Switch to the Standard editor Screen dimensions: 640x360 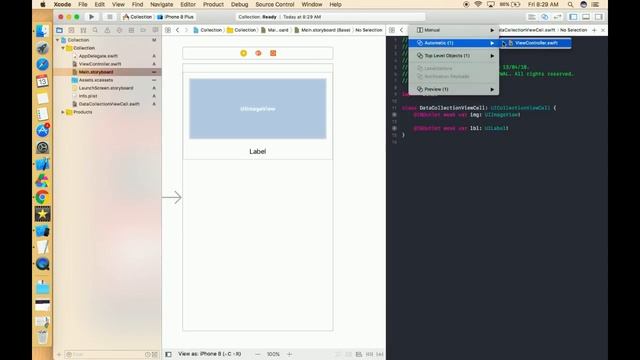[532, 17]
